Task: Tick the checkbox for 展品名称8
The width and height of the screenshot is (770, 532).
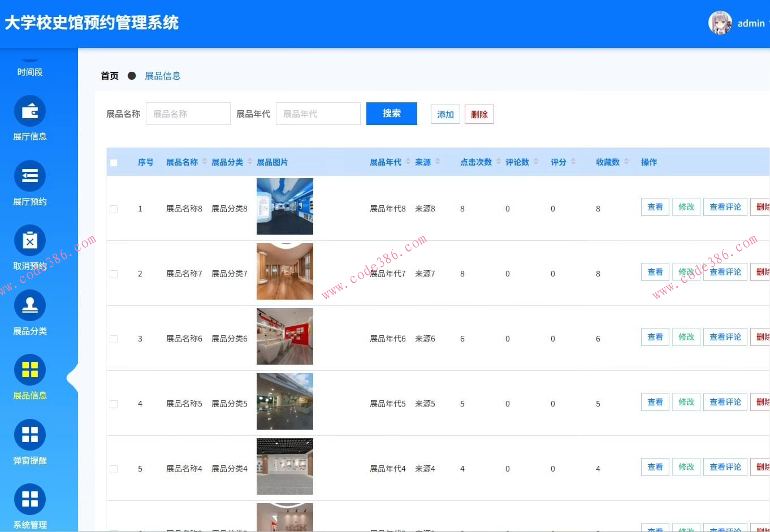Action: tap(114, 209)
